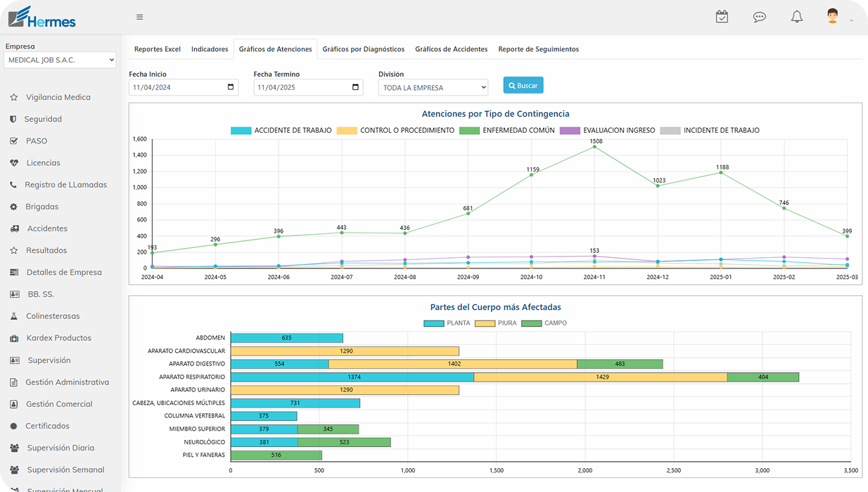Click the CAMPO green legend swatch
This screenshot has width=868, height=492.
532,323
